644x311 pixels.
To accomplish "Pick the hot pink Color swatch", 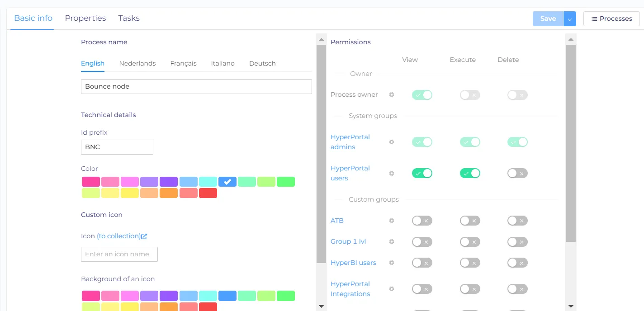I will tap(91, 182).
